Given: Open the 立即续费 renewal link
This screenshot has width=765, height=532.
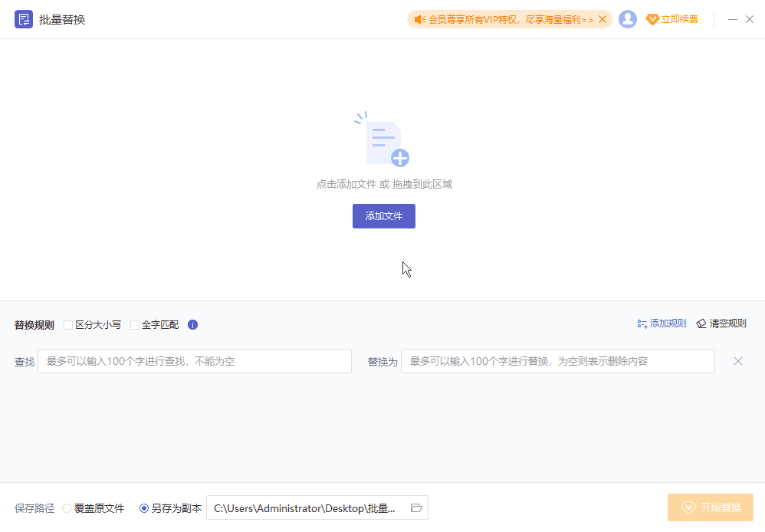Looking at the screenshot, I should 678,19.
